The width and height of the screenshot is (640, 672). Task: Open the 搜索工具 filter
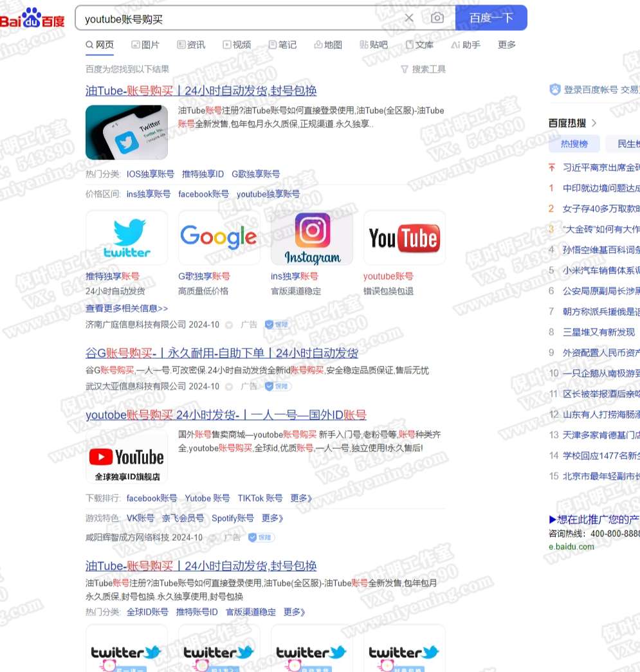[x=423, y=69]
